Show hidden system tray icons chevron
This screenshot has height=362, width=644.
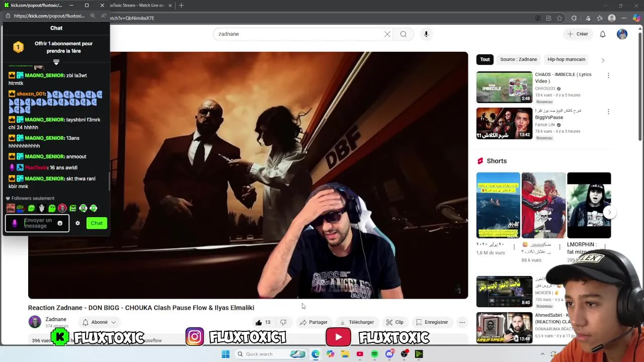[x=542, y=354]
